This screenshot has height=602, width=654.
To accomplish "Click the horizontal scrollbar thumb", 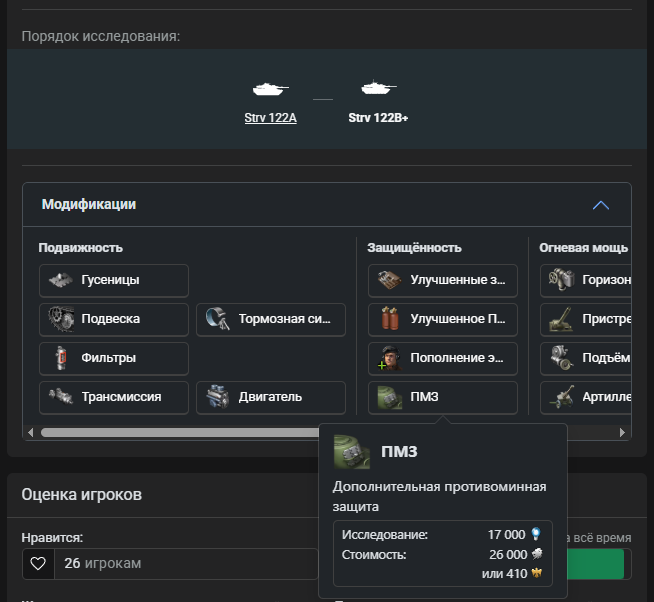I will coord(180,432).
